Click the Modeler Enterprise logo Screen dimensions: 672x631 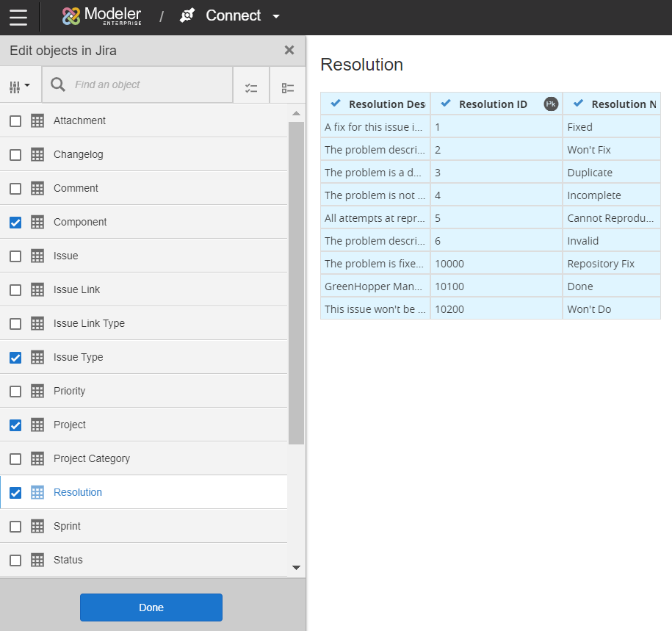[x=101, y=16]
